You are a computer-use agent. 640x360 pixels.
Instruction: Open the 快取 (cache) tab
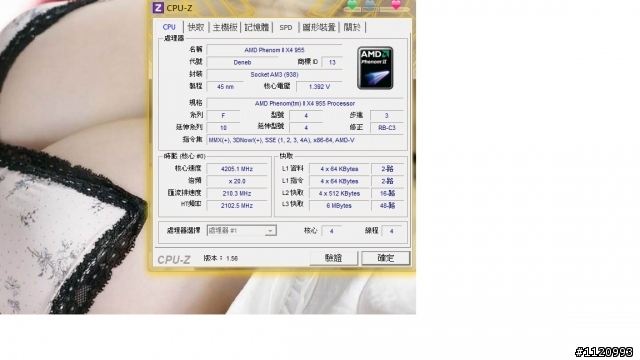pos(196,27)
